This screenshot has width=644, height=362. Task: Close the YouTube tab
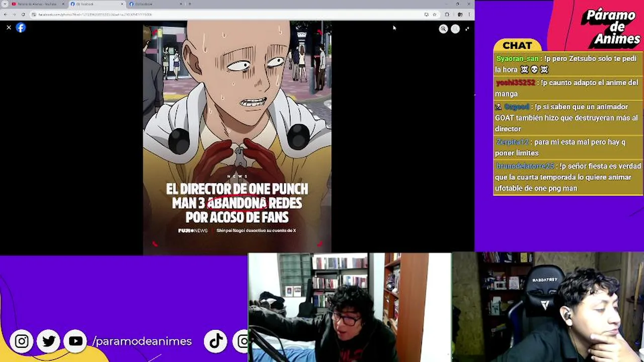[63, 4]
